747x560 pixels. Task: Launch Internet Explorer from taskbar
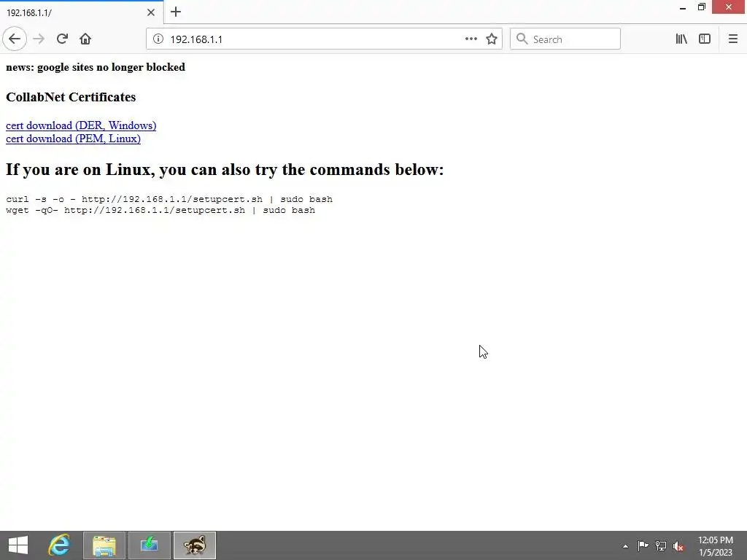point(59,545)
